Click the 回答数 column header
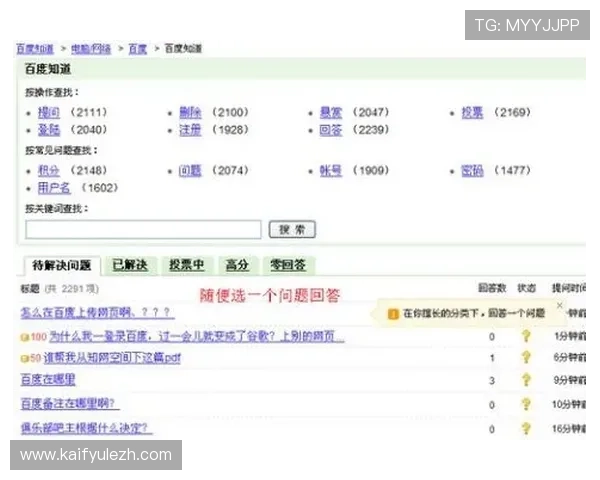 492,288
